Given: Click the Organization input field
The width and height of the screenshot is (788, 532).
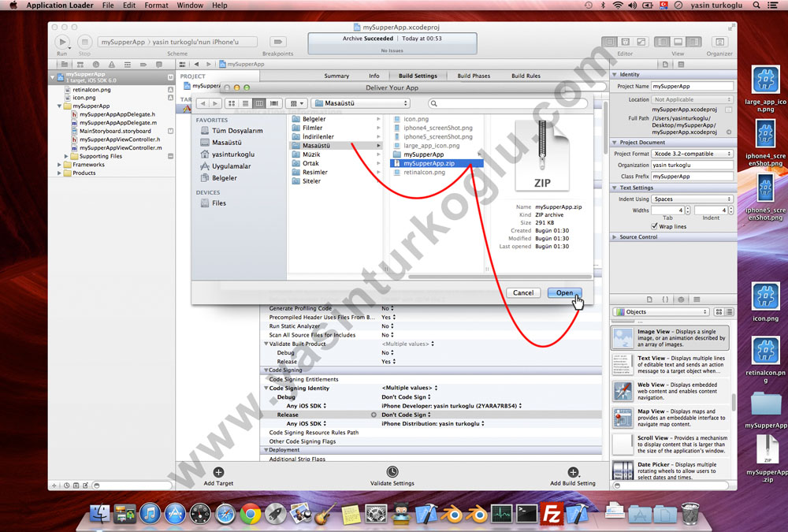Looking at the screenshot, I should pyautogui.click(x=692, y=165).
